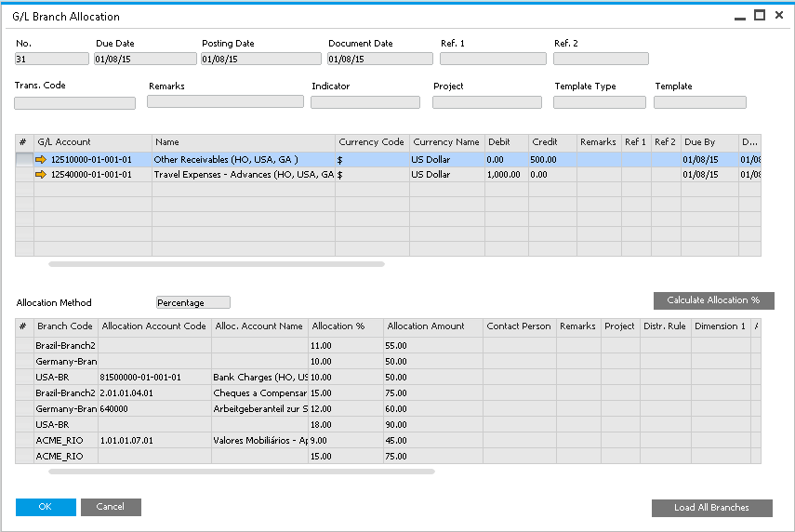Click Cheques a Compensar name cell

[x=259, y=393]
